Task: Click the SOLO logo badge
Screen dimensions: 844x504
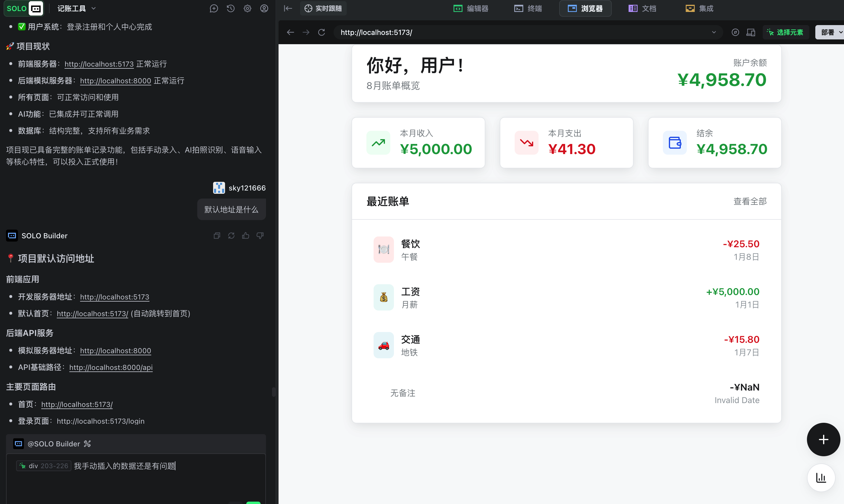Action: tap(23, 8)
